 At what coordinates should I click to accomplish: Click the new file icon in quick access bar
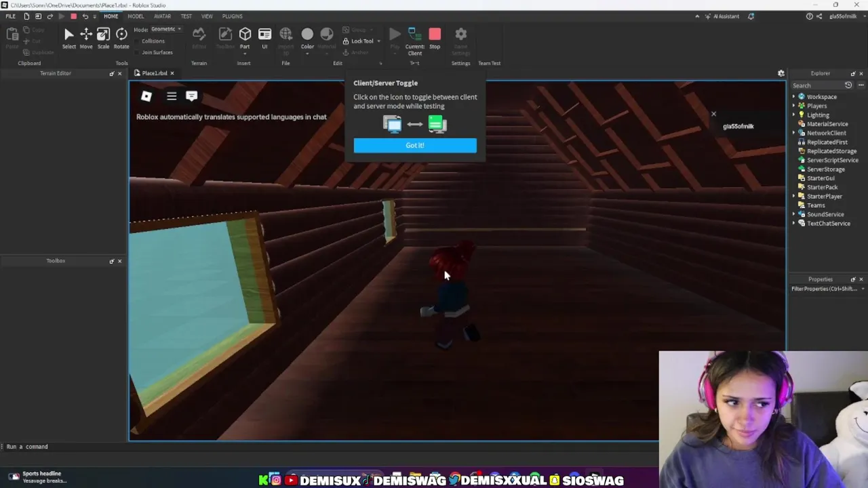pyautogui.click(x=26, y=16)
